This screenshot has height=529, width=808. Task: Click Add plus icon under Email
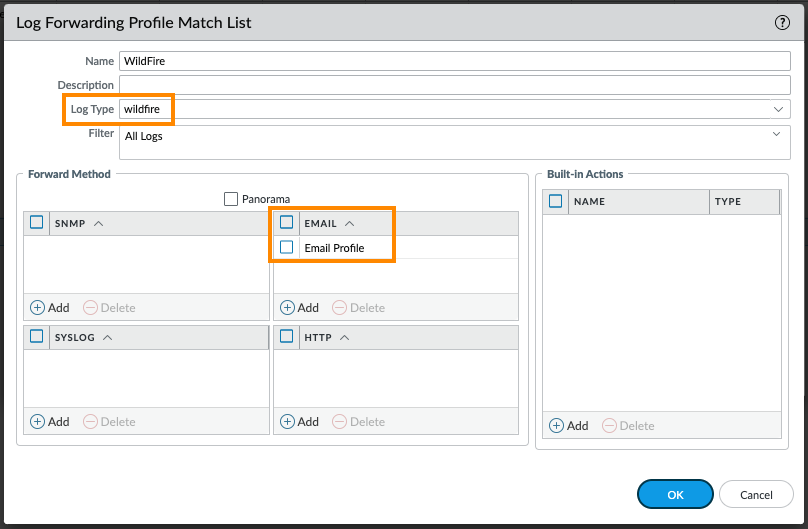288,308
